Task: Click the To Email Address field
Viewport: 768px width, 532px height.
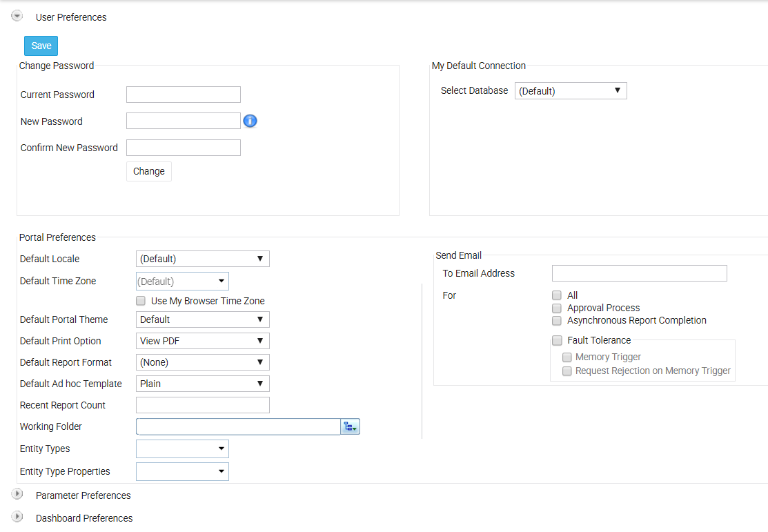Action: (638, 273)
